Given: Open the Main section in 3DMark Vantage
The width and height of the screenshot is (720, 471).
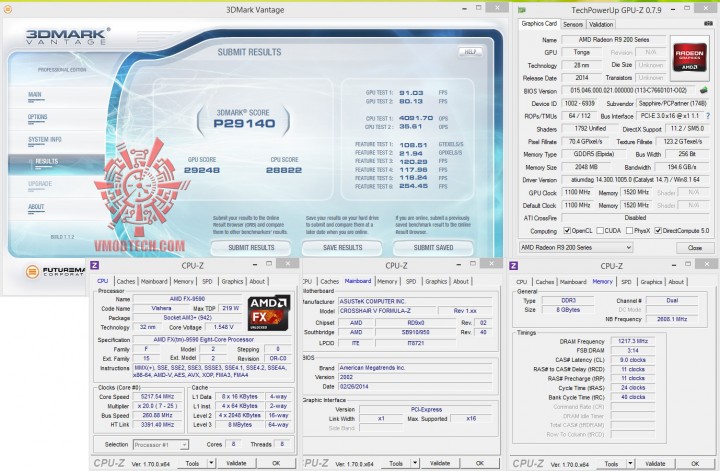Looking at the screenshot, I should point(35,95).
